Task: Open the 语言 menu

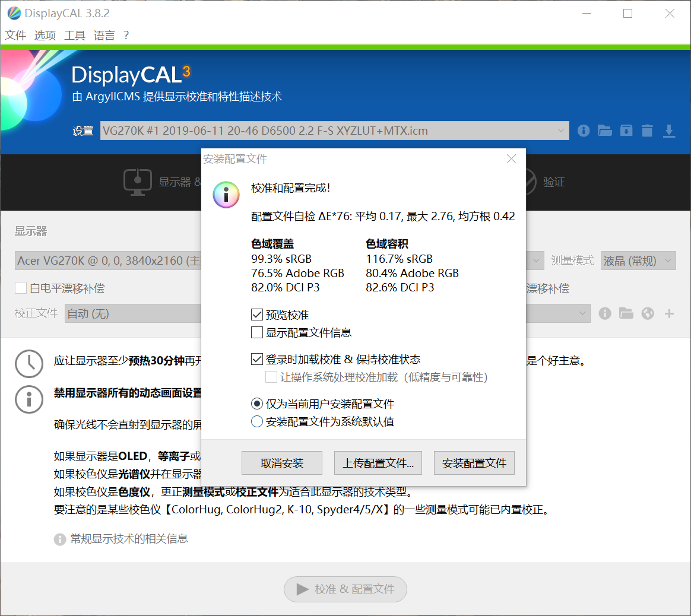Action: 104,35
